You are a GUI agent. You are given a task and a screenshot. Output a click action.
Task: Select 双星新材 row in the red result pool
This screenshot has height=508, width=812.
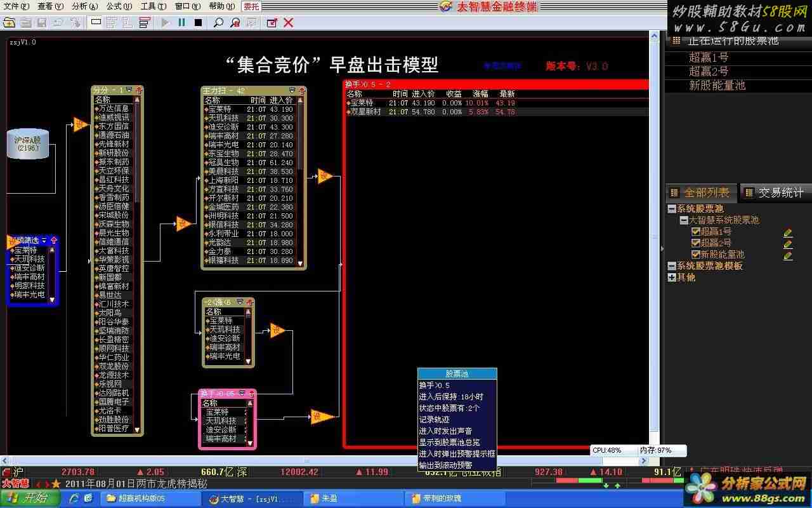[x=497, y=112]
